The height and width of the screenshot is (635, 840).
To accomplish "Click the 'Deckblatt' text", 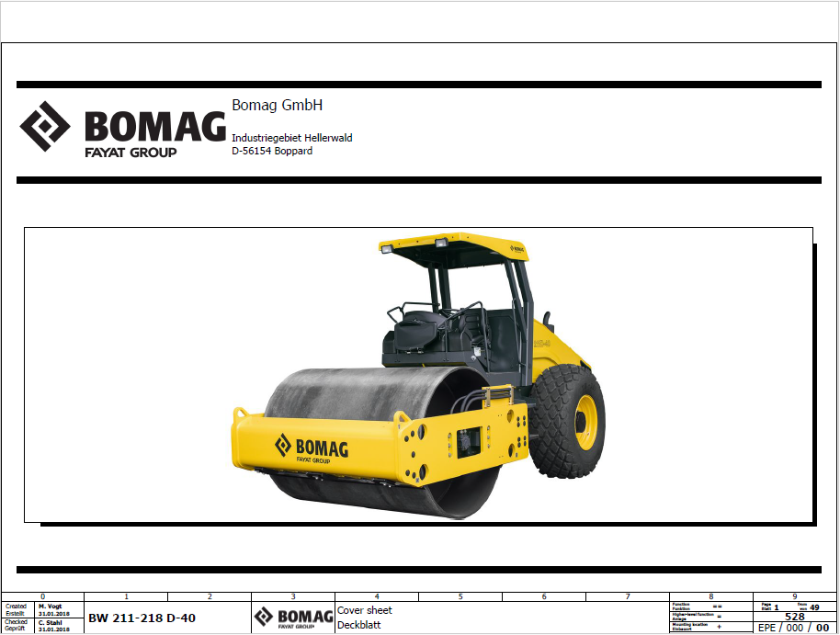I will coord(359,625).
